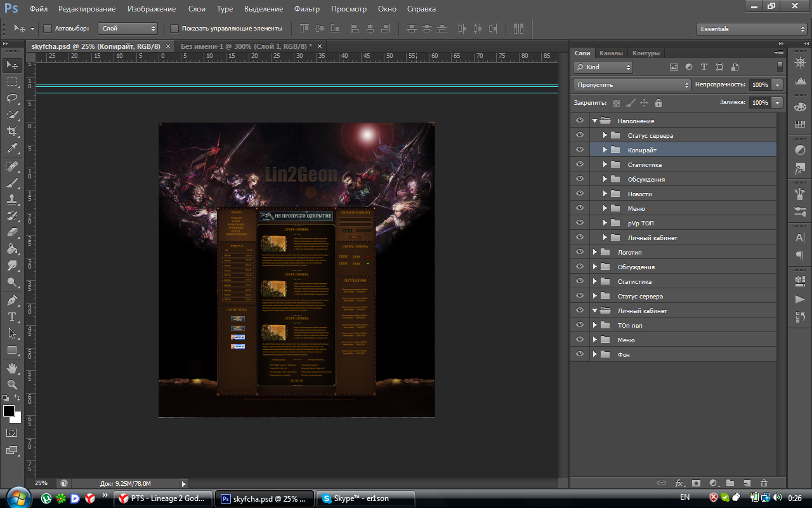Open Skype er1son taskbar button
The height and width of the screenshot is (508, 812).
tap(366, 498)
